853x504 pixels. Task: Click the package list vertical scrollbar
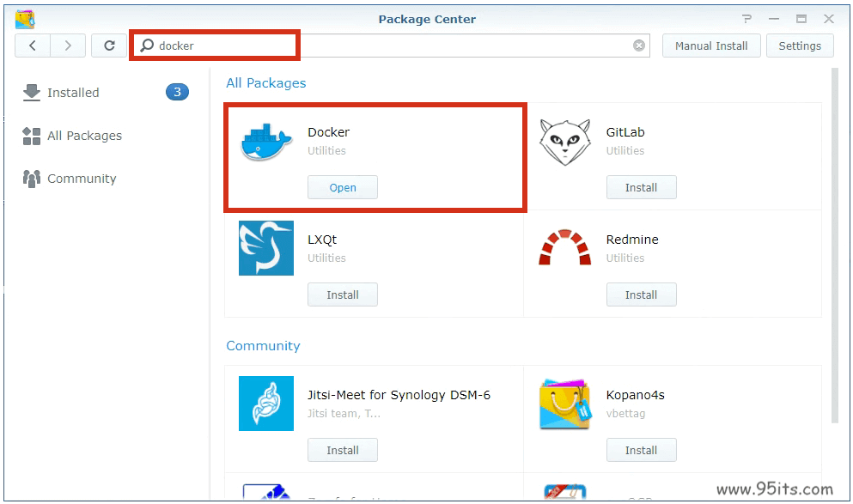tap(835, 245)
